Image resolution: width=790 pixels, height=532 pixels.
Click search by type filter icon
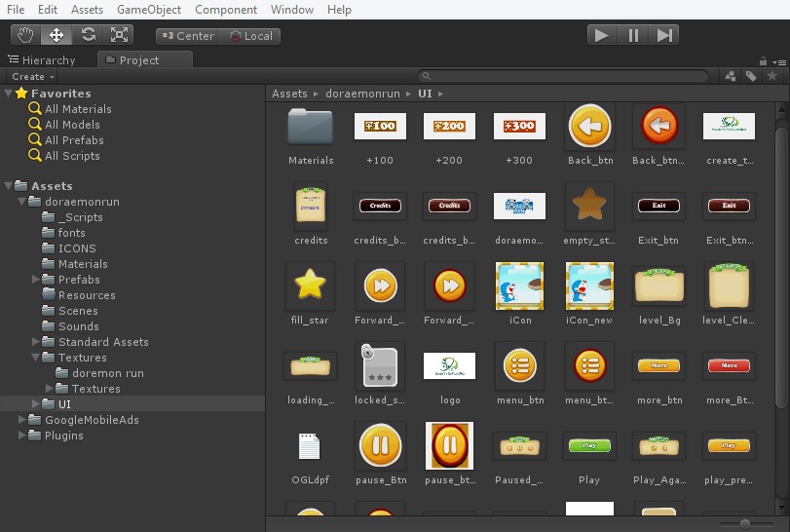[731, 76]
